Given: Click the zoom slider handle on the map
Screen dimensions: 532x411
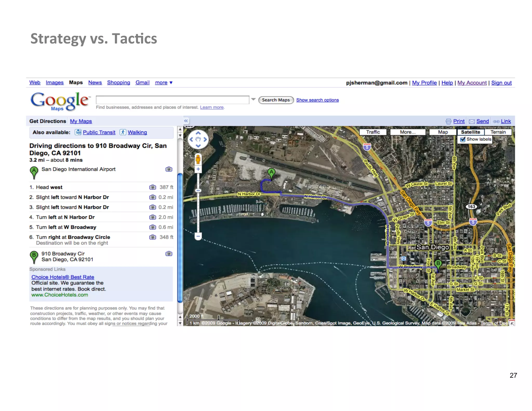Looking at the screenshot, I should point(198,191).
